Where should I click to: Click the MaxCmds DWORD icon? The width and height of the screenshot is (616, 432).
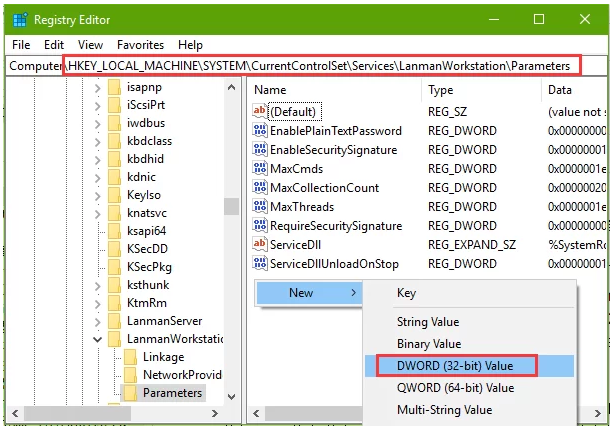[260, 168]
